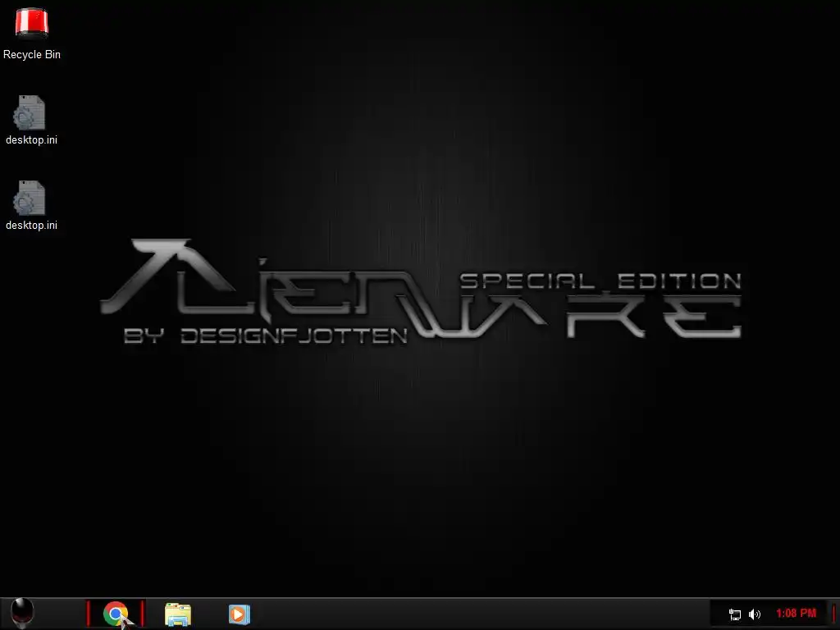The image size is (840, 630).
Task: Select the lower desktop.ini file icon
Action: [30, 198]
